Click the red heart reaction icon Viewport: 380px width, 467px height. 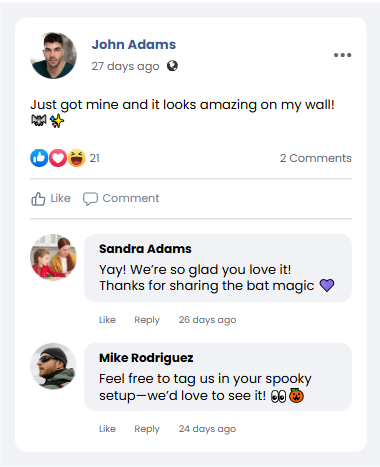pyautogui.click(x=58, y=158)
